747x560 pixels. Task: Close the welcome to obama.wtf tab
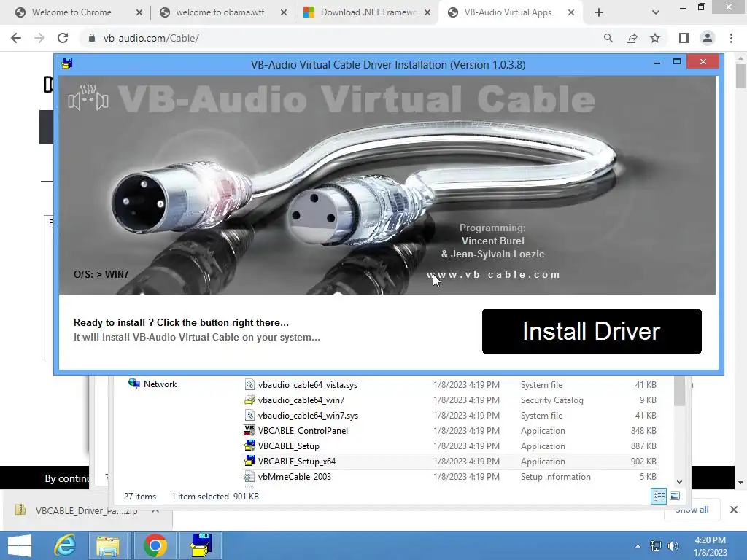(284, 13)
